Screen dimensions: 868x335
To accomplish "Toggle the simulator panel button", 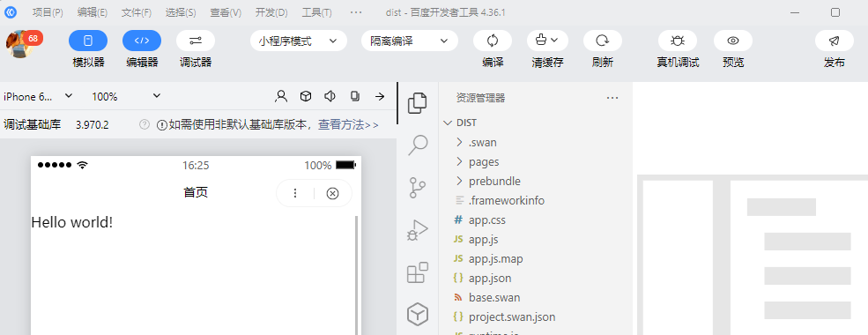I will (88, 41).
